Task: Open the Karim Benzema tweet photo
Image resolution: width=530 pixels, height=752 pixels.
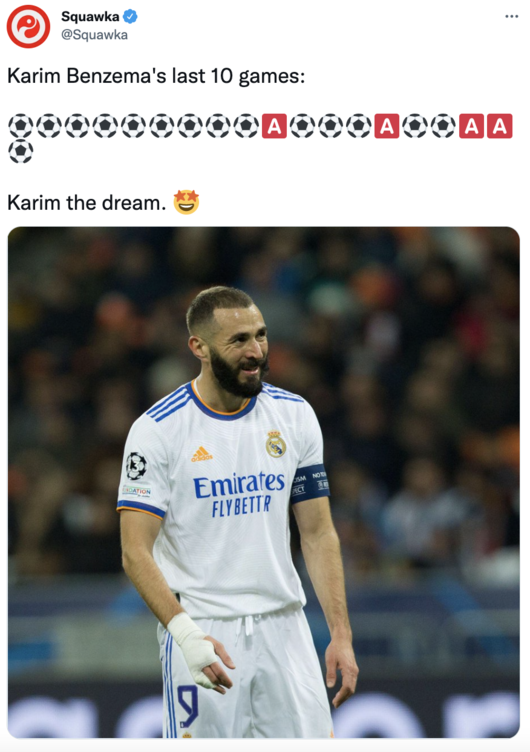Action: point(264,482)
